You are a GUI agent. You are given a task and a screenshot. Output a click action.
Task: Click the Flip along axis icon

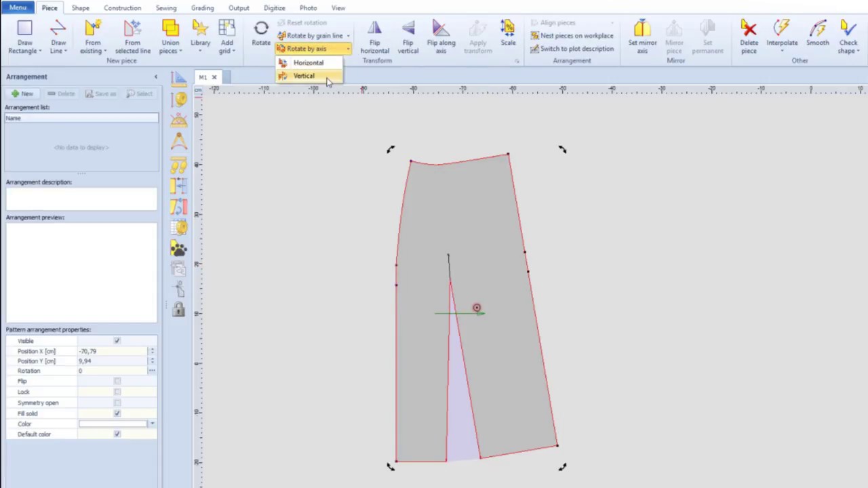(x=441, y=28)
